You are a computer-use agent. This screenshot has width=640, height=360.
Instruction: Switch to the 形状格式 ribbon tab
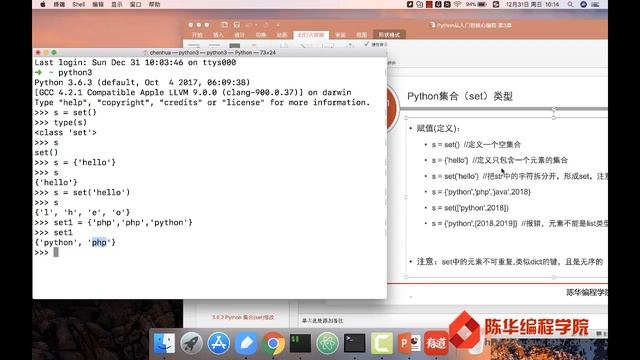pos(389,35)
